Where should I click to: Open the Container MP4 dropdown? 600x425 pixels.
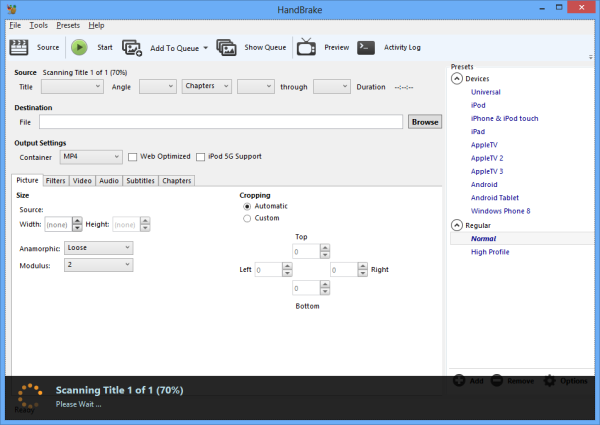pos(91,157)
